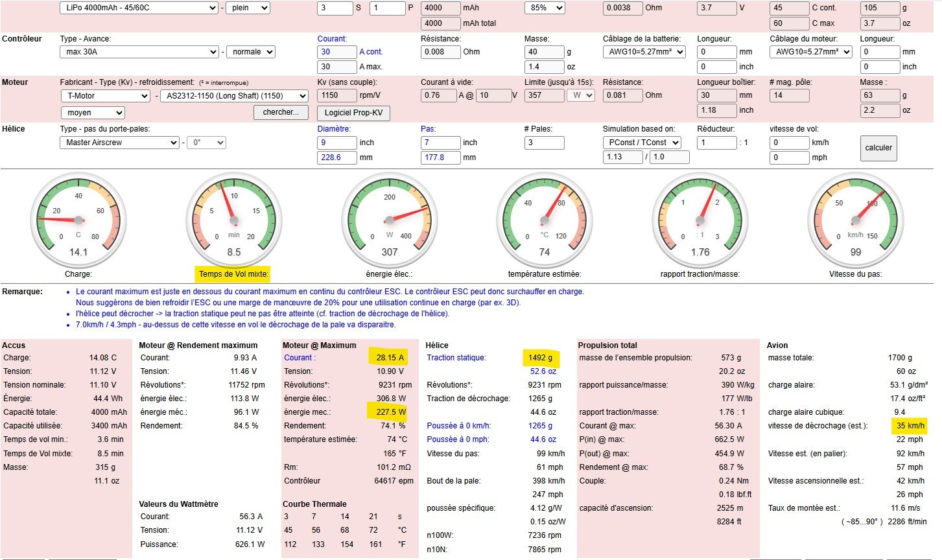The image size is (942, 560).
Task: Focus the # Pales blade count field
Action: (544, 143)
